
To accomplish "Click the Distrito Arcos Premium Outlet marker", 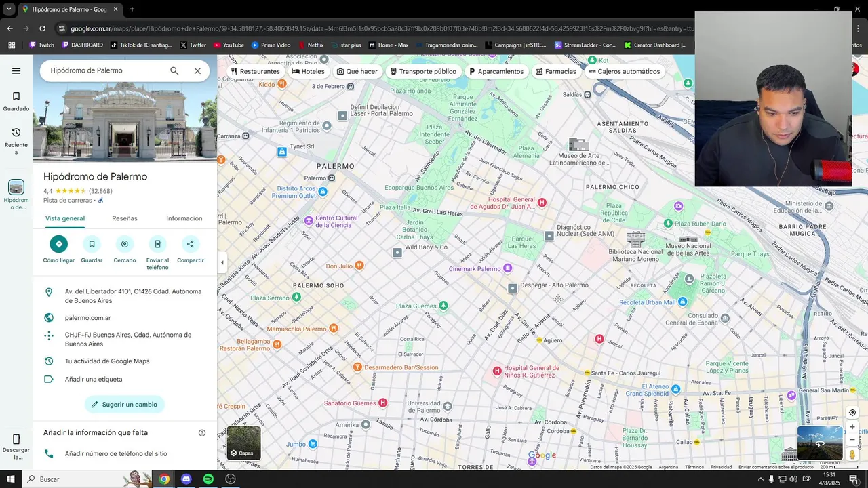I will (323, 192).
